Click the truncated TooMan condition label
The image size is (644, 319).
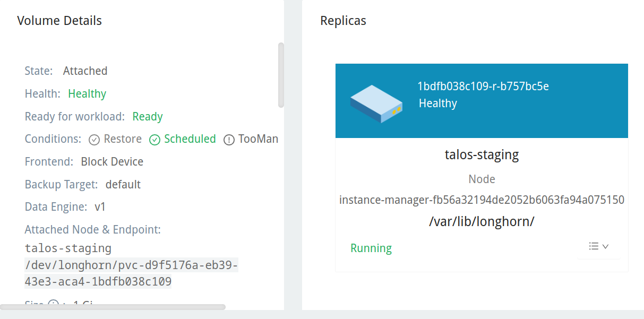[258, 139]
